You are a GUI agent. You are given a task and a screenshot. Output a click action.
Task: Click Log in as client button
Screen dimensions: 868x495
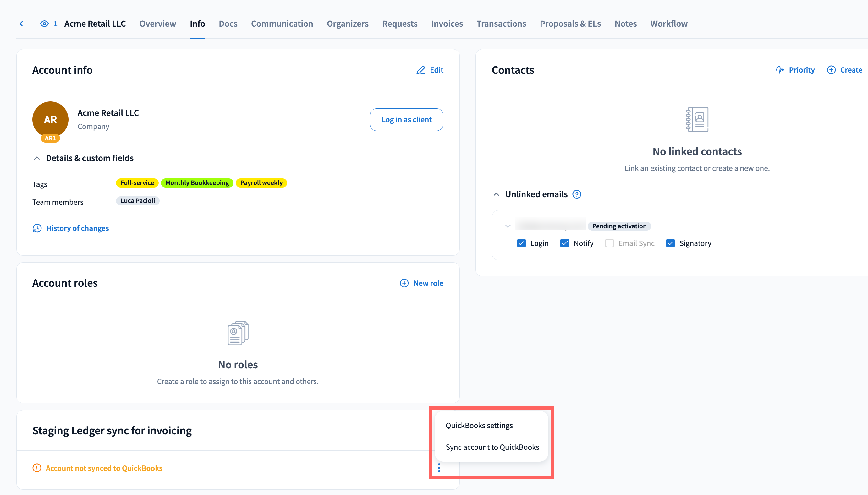(406, 119)
